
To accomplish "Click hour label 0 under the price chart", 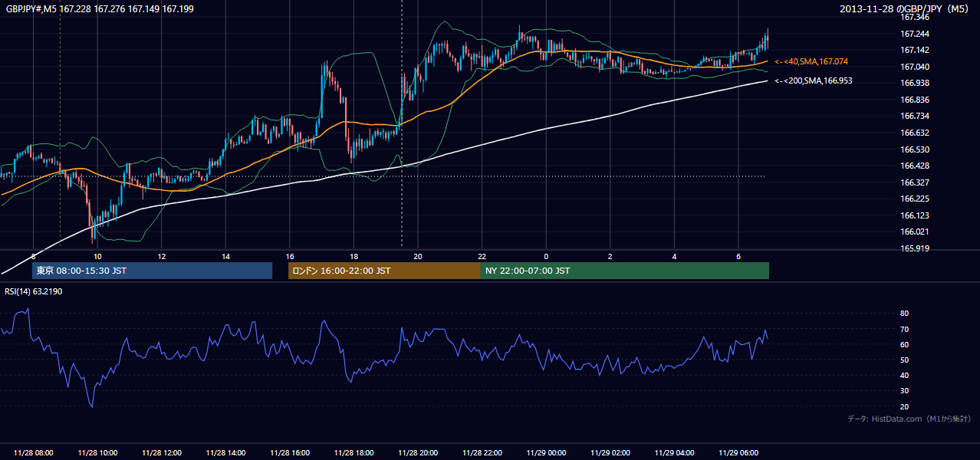I will click(546, 256).
